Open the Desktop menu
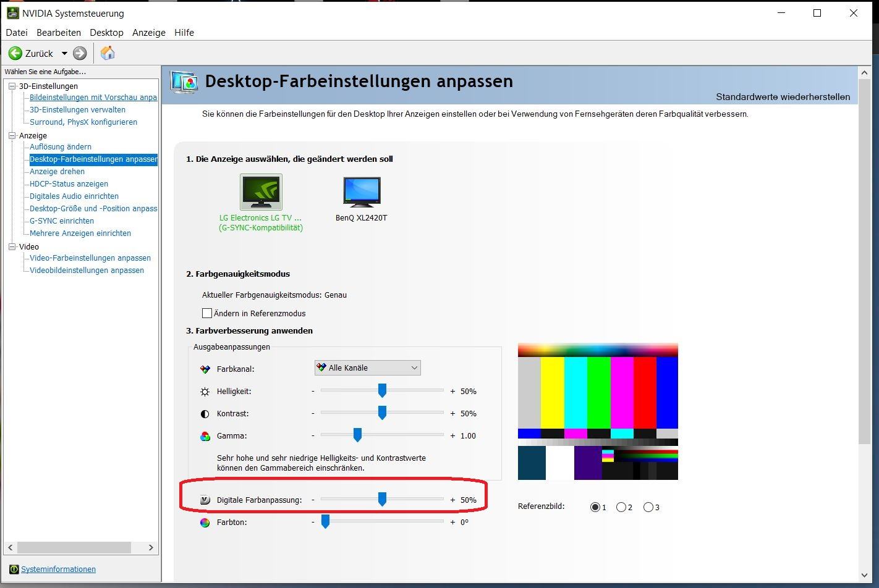 point(106,33)
